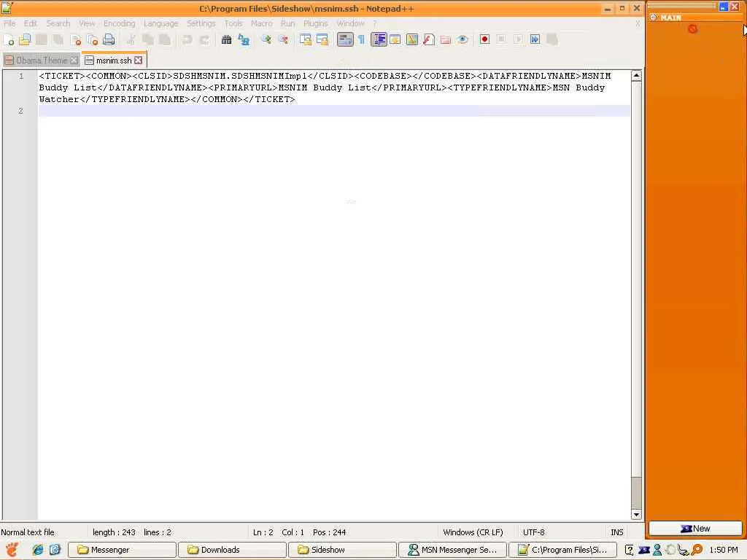This screenshot has height=560, width=747.
Task: Zoom out using the toolbar magnifier icon
Action: [x=283, y=39]
